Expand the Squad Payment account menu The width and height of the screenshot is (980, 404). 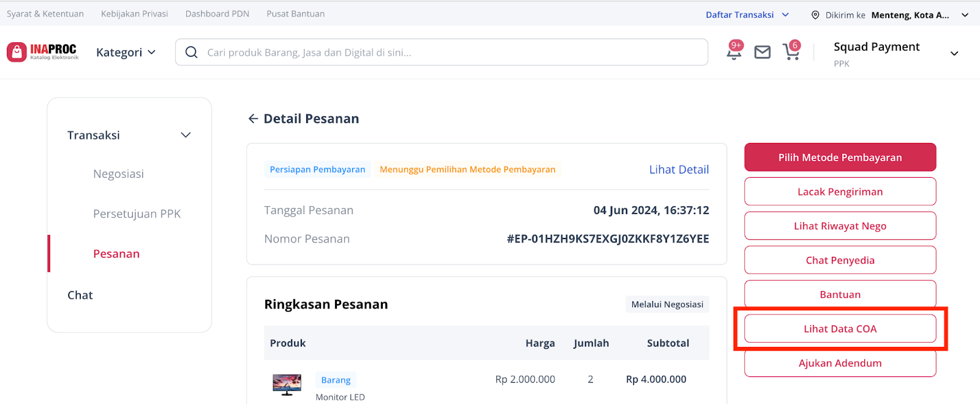pos(954,53)
